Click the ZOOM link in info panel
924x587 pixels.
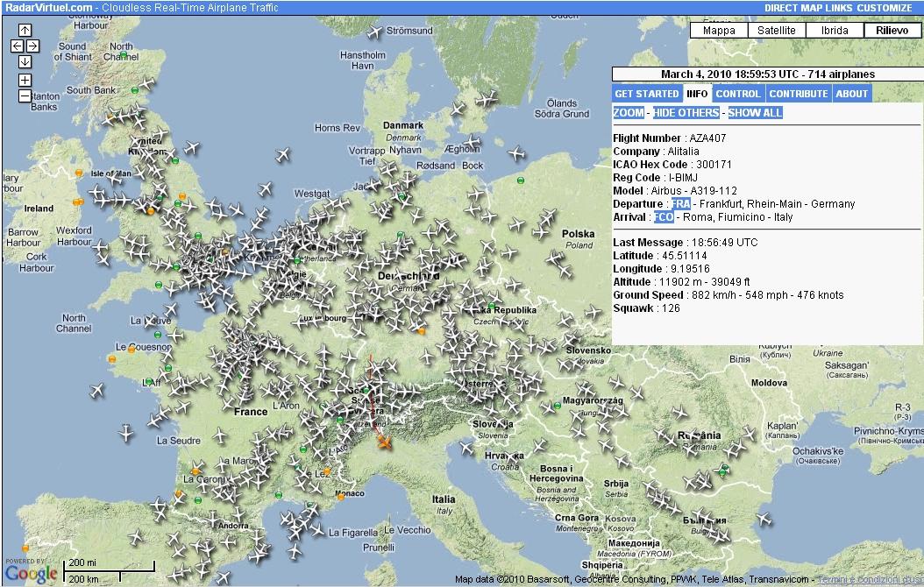(629, 113)
